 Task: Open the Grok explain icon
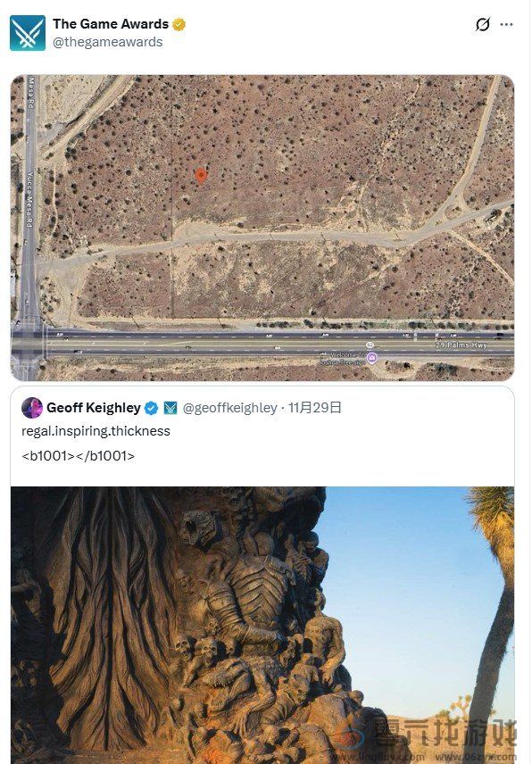click(482, 24)
